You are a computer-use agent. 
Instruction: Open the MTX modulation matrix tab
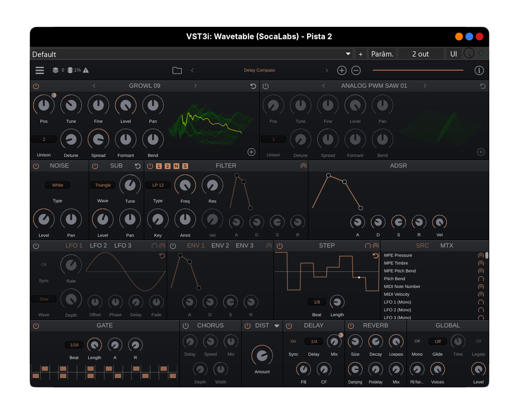point(447,246)
